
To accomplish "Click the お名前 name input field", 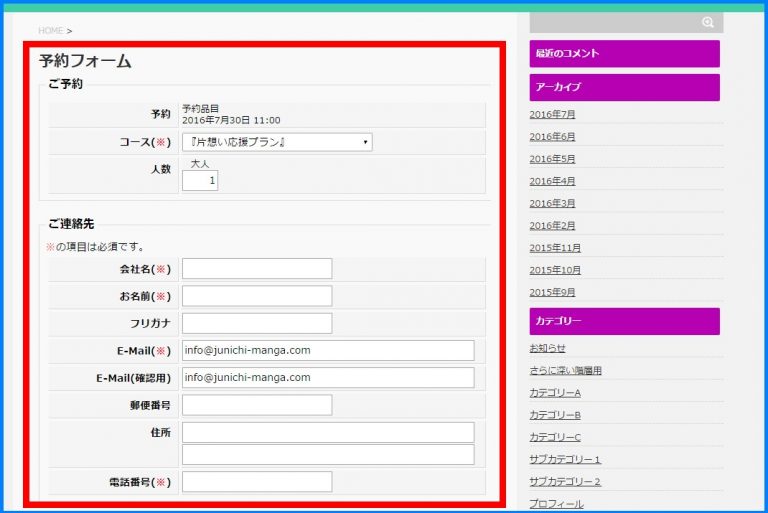I will 257,296.
